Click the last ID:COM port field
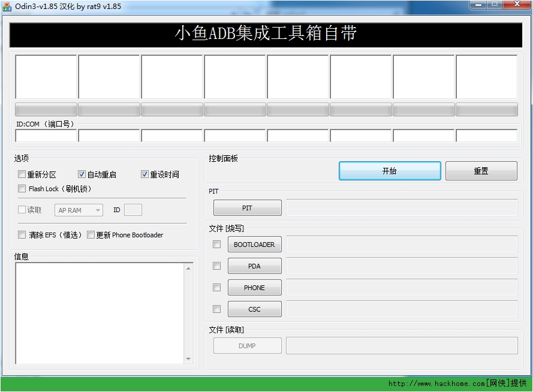Viewport: 533px width, 392px height. pyautogui.click(x=487, y=135)
